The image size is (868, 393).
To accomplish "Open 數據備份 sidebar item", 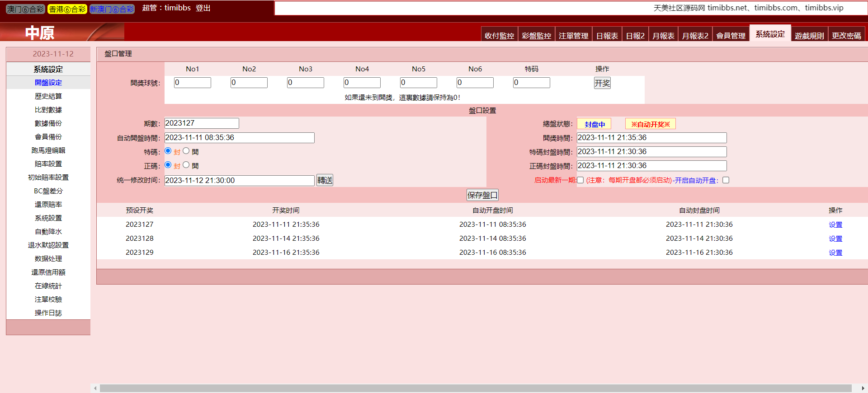I will [48, 123].
